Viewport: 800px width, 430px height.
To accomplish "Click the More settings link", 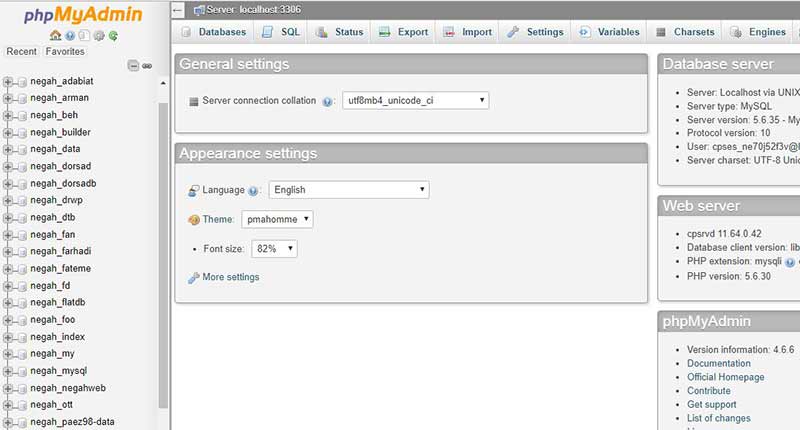I will click(x=231, y=277).
